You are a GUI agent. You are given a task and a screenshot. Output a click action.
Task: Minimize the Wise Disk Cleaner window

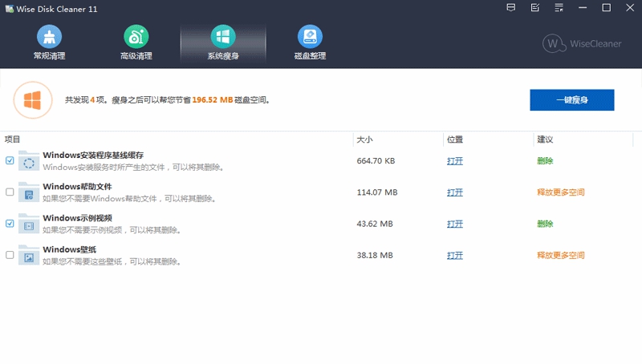click(x=583, y=8)
